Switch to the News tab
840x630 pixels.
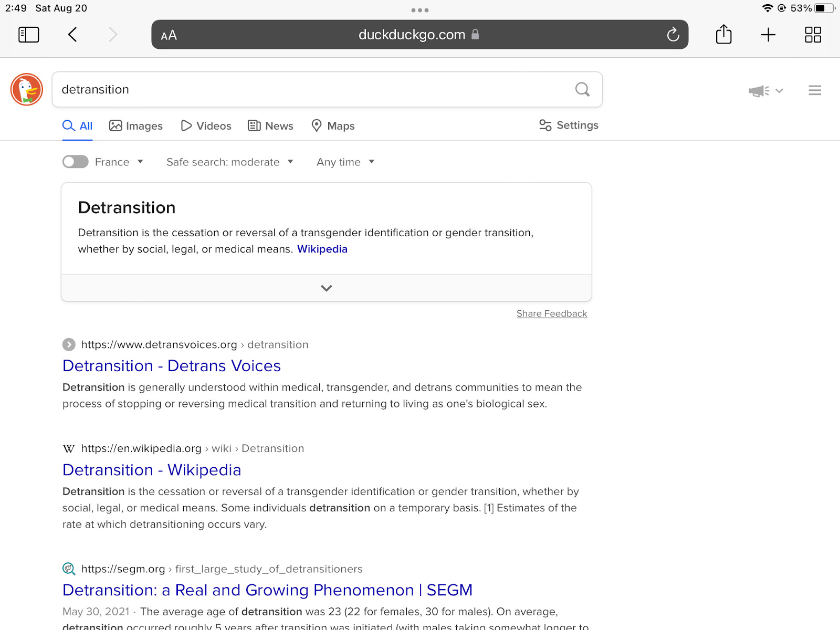click(270, 126)
